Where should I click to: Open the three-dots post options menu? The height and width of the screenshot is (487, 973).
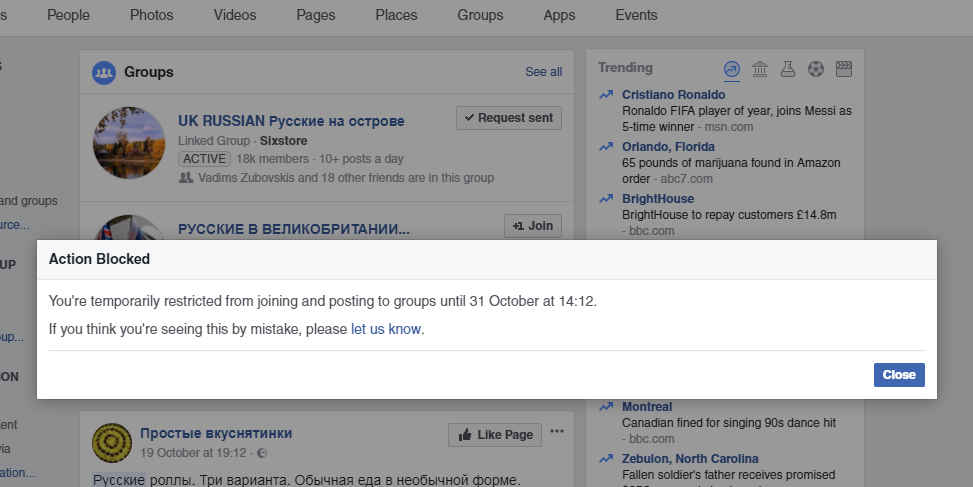tap(557, 432)
